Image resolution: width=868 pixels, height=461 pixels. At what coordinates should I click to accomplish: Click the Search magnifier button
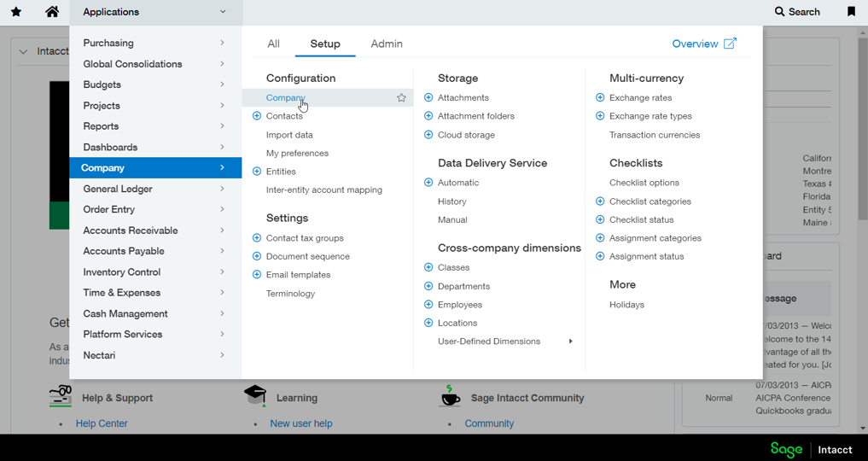(797, 12)
